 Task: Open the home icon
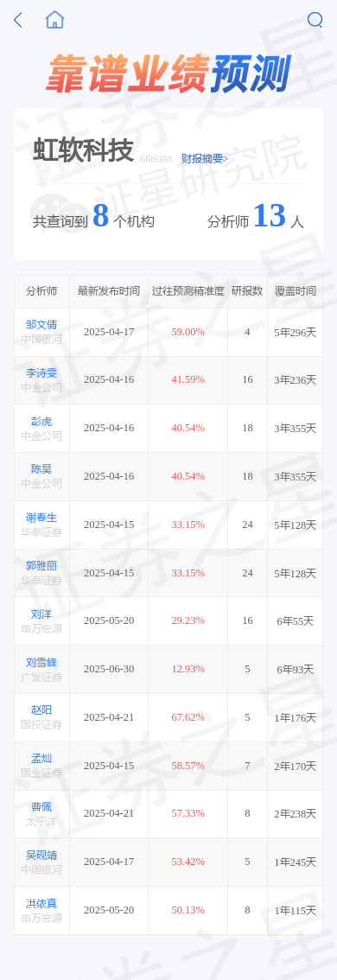tap(55, 20)
